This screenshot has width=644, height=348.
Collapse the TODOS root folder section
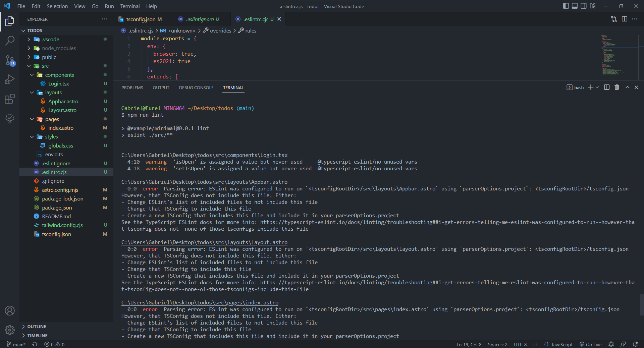pyautogui.click(x=66, y=31)
